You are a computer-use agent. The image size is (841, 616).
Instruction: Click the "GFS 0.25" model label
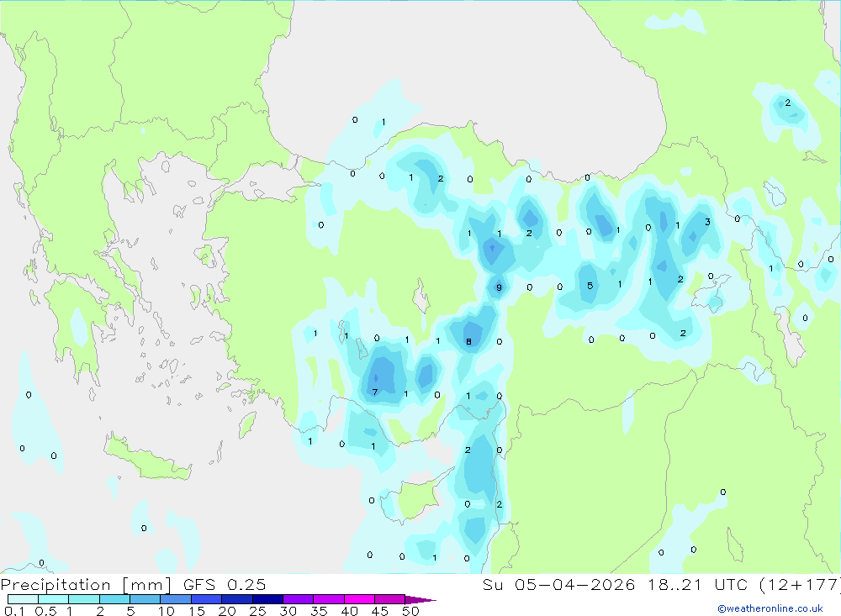pyautogui.click(x=225, y=585)
